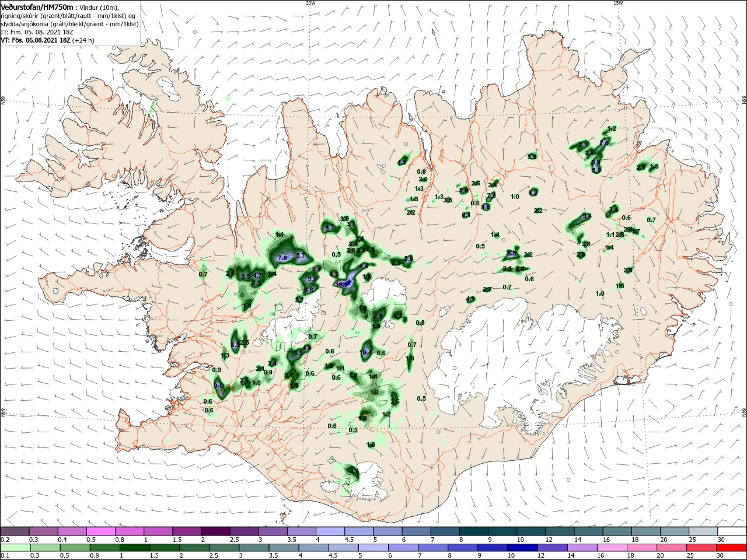
Task: Click the 2.7 precipitation value on the map
Action: [488, 289]
